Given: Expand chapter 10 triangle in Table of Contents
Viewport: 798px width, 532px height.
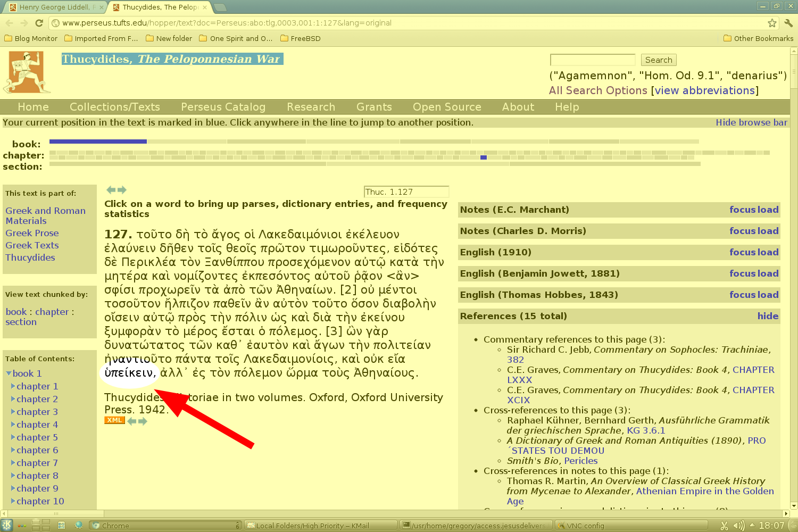Looking at the screenshot, I should (x=13, y=501).
